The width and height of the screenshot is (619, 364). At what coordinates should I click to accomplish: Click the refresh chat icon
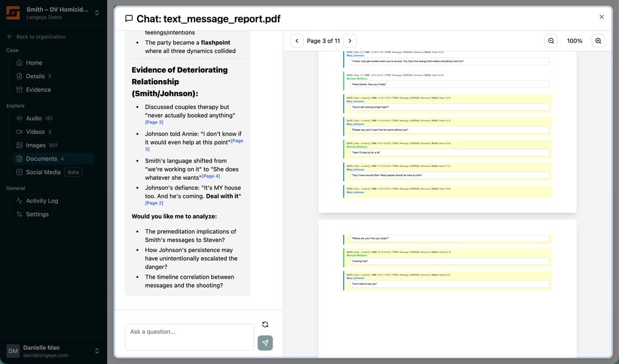click(265, 325)
